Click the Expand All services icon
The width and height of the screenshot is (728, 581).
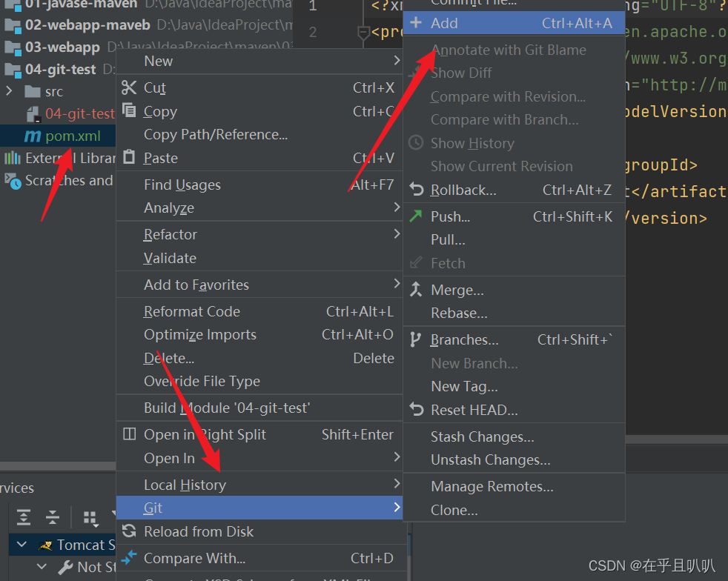[x=24, y=517]
